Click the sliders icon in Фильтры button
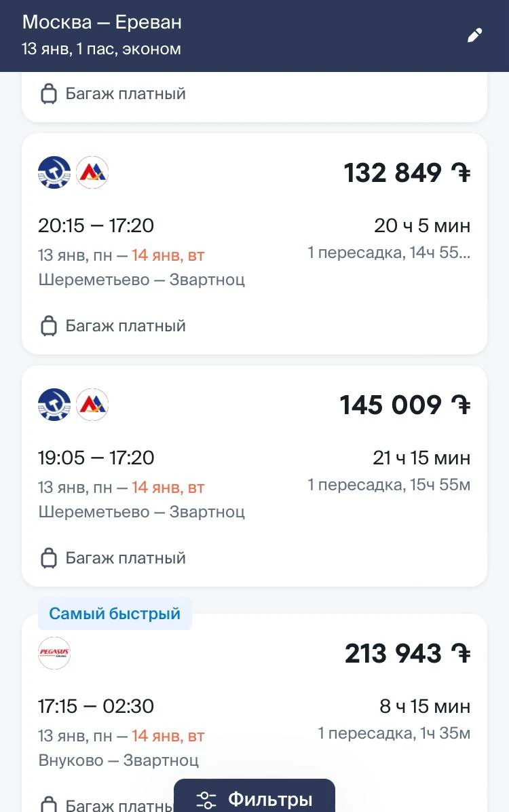The image size is (509, 812). click(206, 800)
